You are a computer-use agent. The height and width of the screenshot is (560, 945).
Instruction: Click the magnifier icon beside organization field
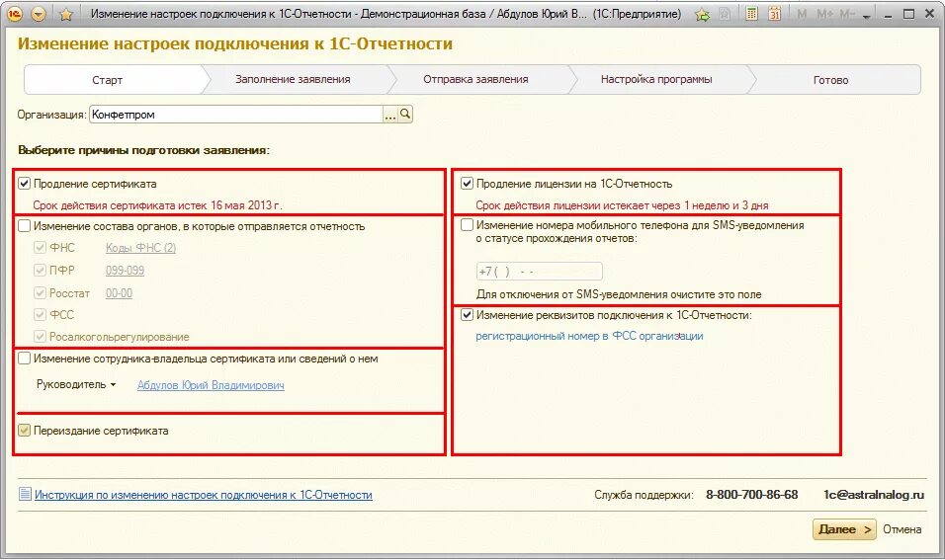tap(405, 114)
